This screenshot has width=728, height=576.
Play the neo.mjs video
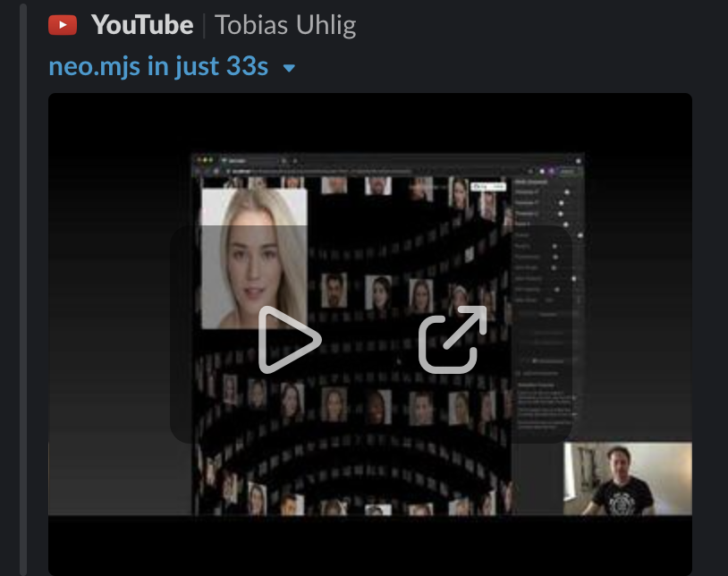pos(289,340)
